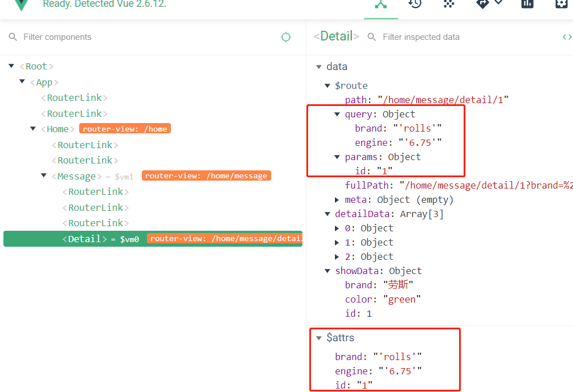Image resolution: width=573 pixels, height=392 pixels.
Task: Open the Performance tab chart icon
Action: [x=527, y=3]
